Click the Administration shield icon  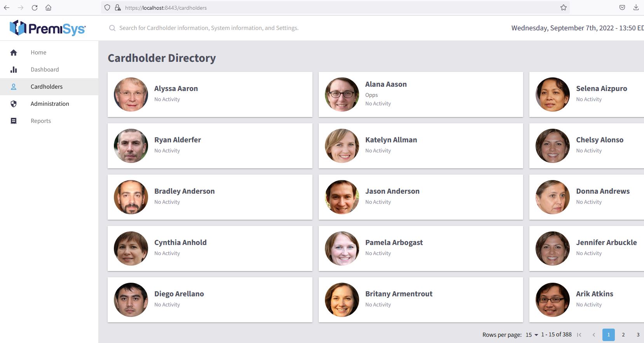click(14, 104)
